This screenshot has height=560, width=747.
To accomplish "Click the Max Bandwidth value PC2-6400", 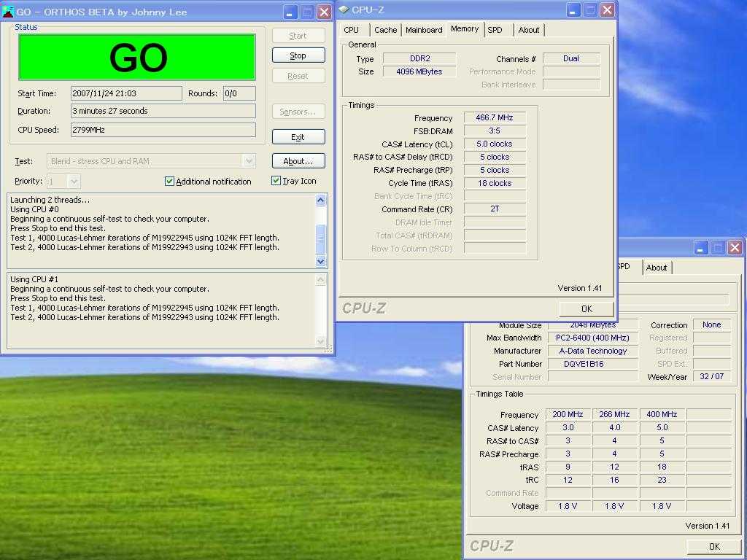I will (592, 338).
